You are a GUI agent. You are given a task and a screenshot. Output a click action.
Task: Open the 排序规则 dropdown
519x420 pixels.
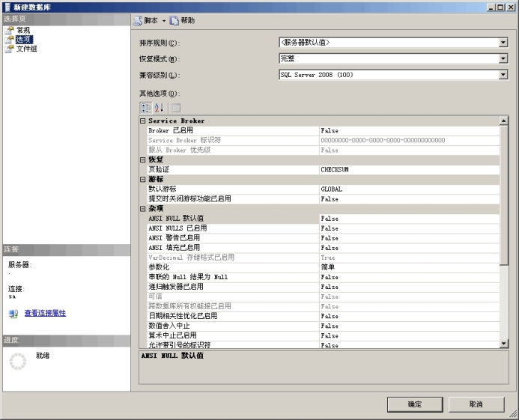[503, 43]
